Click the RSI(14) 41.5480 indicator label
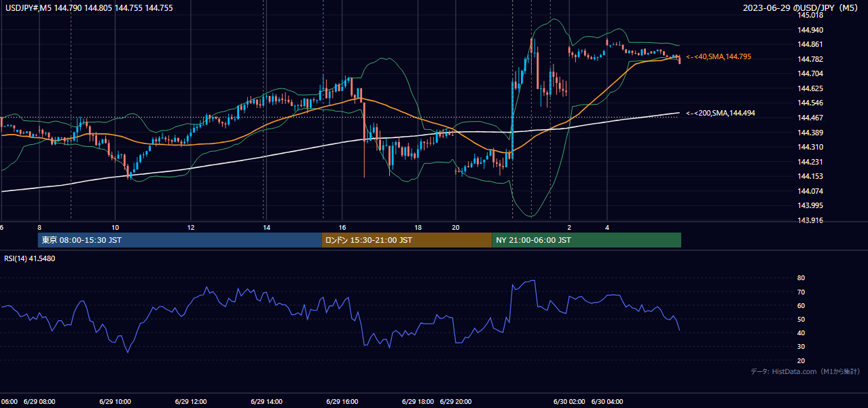The width and height of the screenshot is (868, 408). 30,258
